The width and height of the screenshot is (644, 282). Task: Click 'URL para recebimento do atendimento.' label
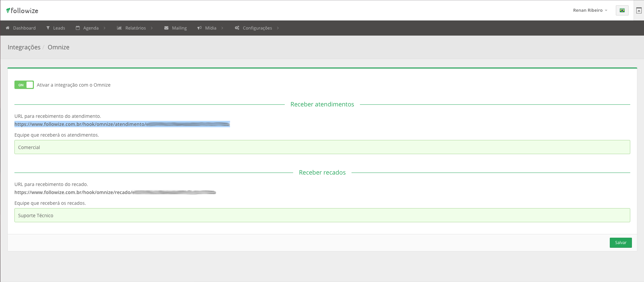[x=58, y=116]
